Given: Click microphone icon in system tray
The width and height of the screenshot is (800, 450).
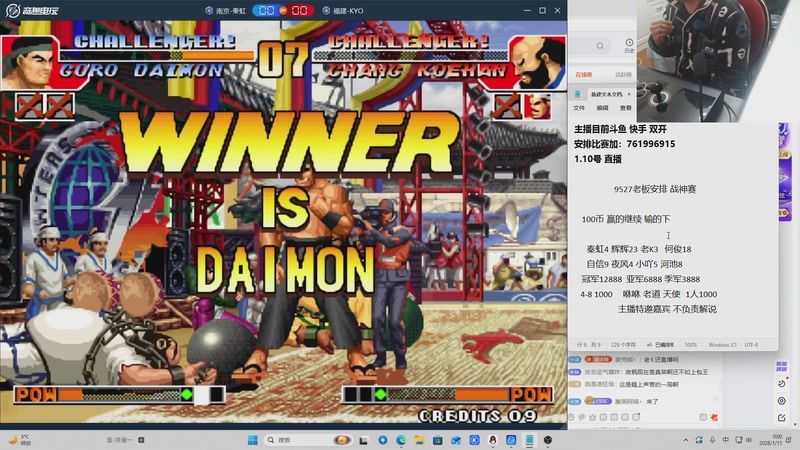Looking at the screenshot, I should tap(712, 440).
